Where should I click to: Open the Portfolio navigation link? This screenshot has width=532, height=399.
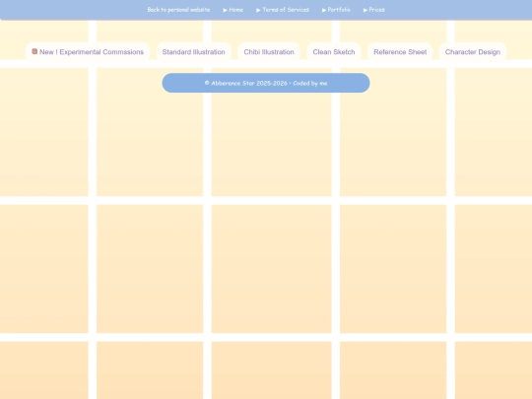[336, 10]
